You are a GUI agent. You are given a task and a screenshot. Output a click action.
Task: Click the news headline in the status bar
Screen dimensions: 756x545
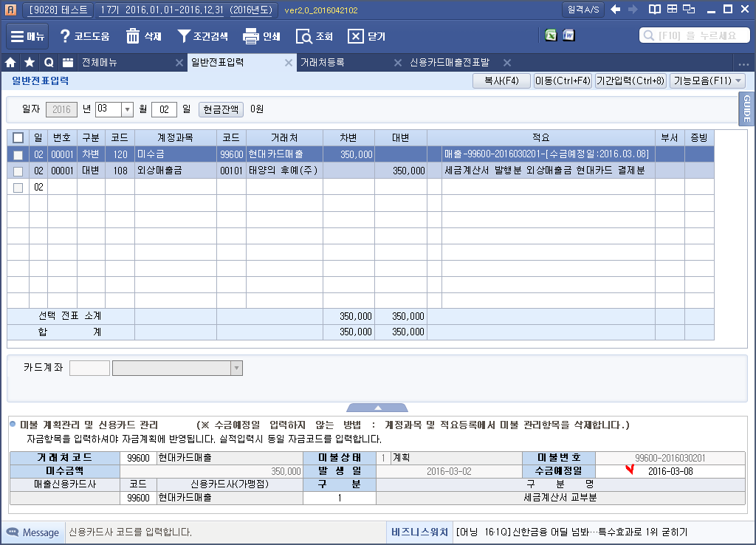point(571,532)
